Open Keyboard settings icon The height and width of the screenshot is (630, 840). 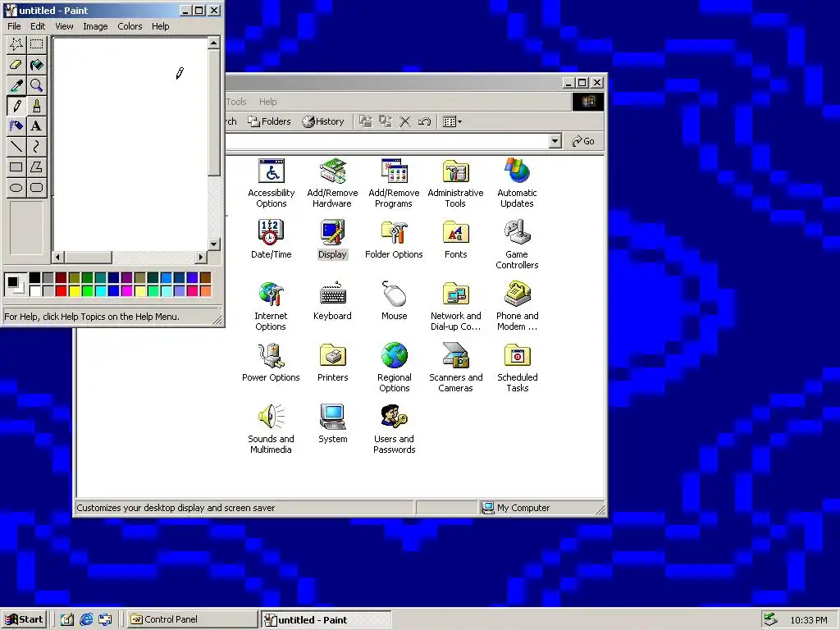[332, 300]
